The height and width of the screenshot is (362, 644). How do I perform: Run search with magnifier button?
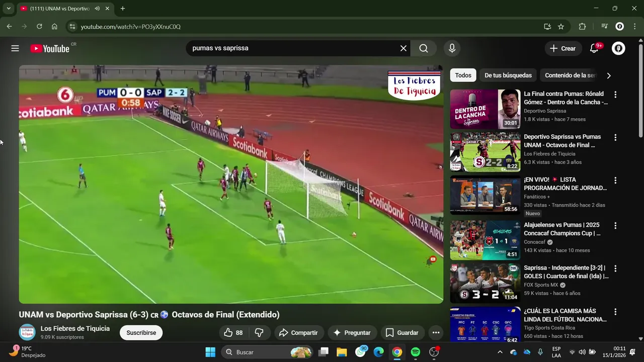(x=424, y=48)
